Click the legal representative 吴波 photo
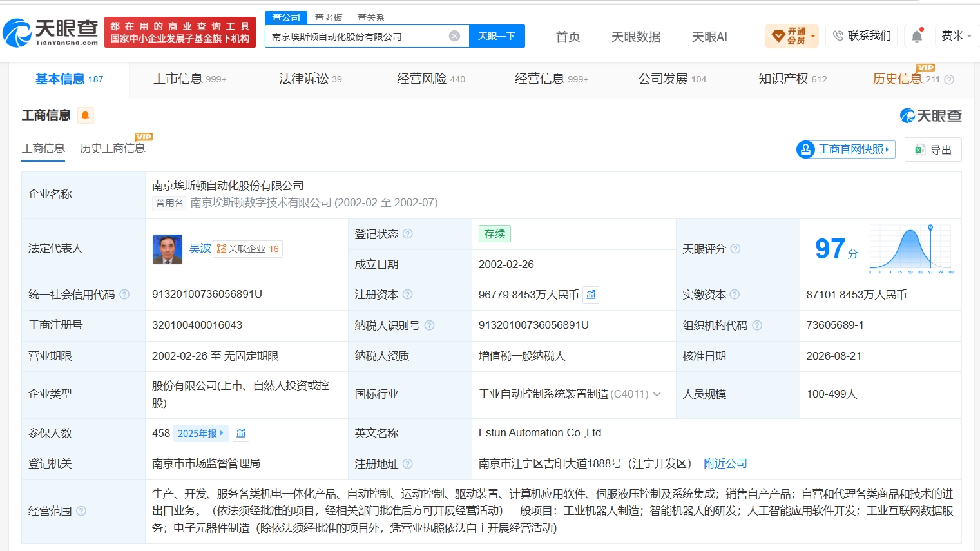 coord(168,249)
